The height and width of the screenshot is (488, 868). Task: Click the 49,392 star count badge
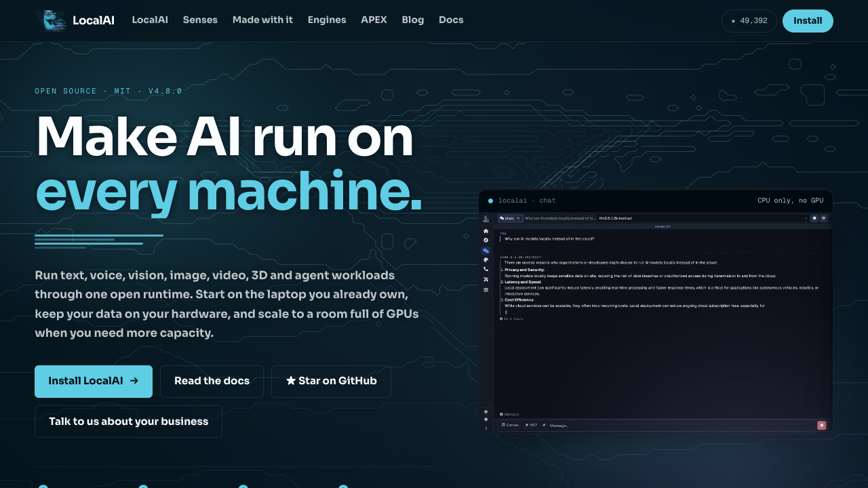click(749, 21)
